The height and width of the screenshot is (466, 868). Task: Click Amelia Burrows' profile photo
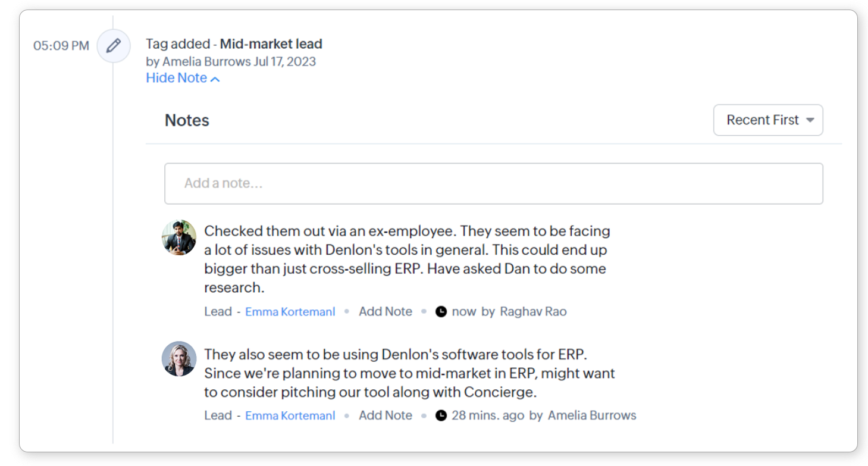click(179, 358)
